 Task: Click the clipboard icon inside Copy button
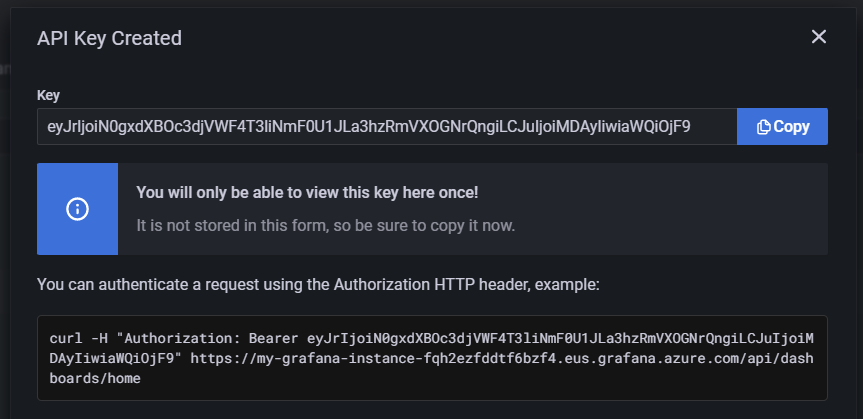[x=764, y=127]
